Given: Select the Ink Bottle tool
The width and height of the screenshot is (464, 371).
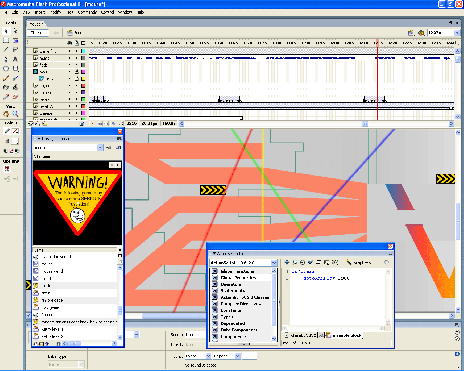Looking at the screenshot, I should click(6, 87).
